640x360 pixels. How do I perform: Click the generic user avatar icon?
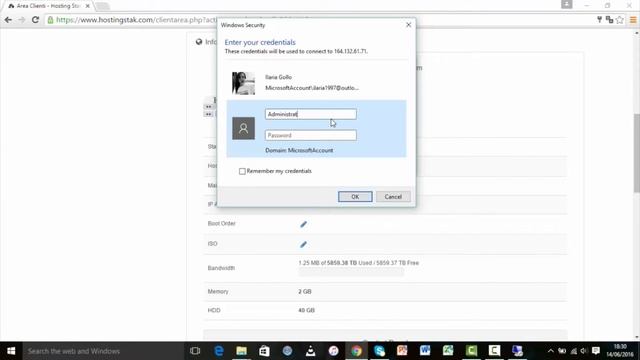coord(243,128)
